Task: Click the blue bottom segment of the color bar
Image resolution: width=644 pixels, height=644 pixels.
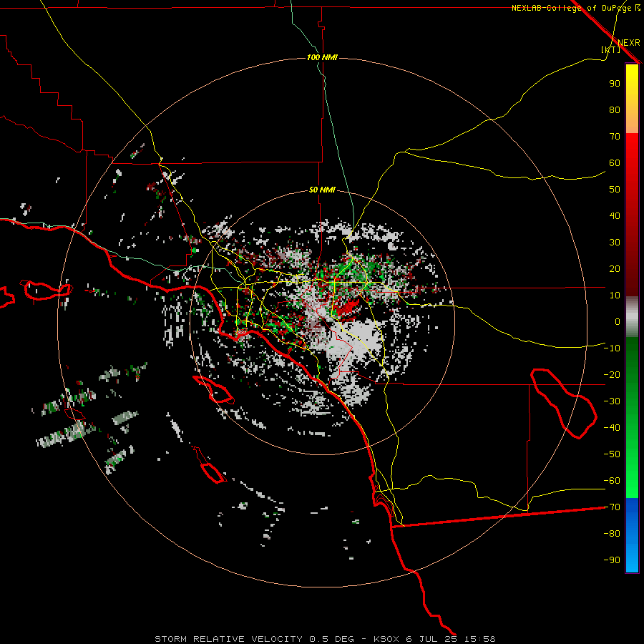Action: [x=632, y=535]
